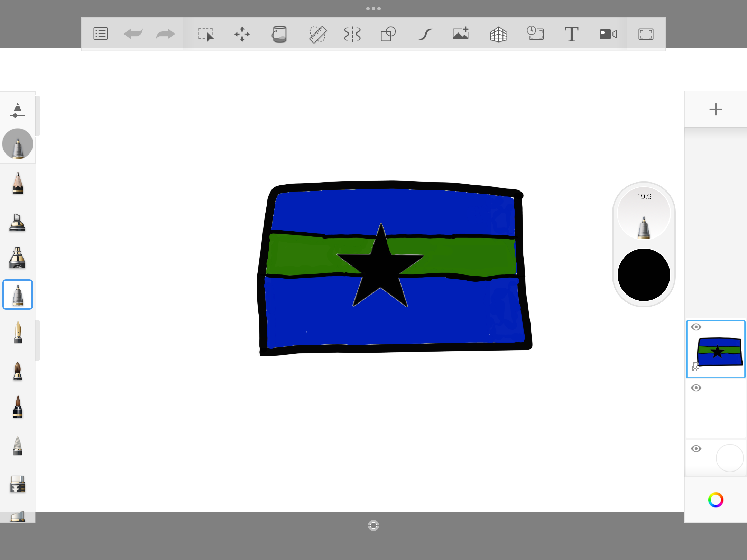Undo the last stroke
Screen dimensions: 747x560
(133, 34)
